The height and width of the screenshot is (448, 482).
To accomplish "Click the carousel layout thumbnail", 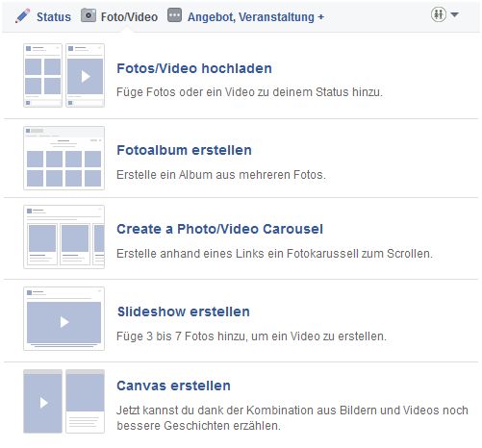I will coord(63,236).
